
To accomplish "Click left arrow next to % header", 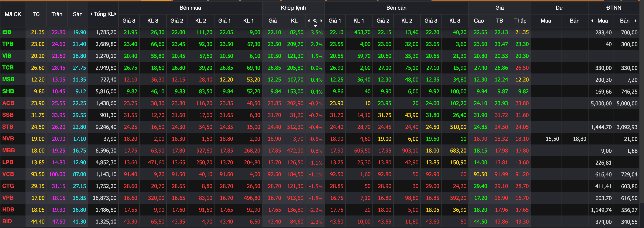I will tap(309, 21).
